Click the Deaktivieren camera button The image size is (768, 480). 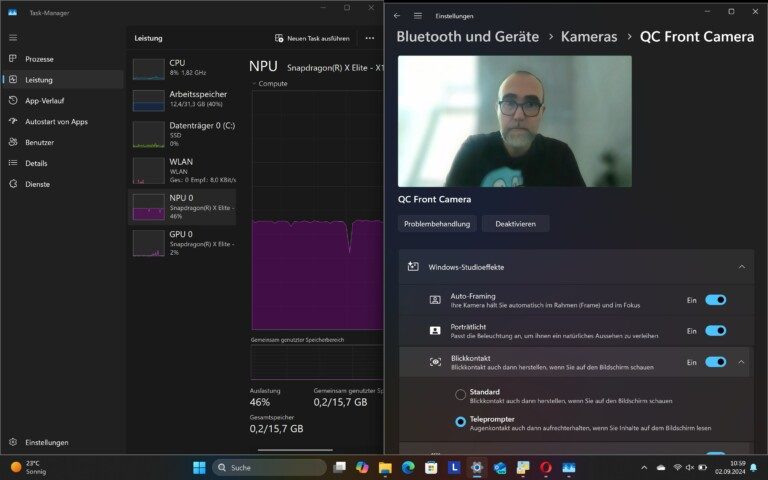(515, 224)
